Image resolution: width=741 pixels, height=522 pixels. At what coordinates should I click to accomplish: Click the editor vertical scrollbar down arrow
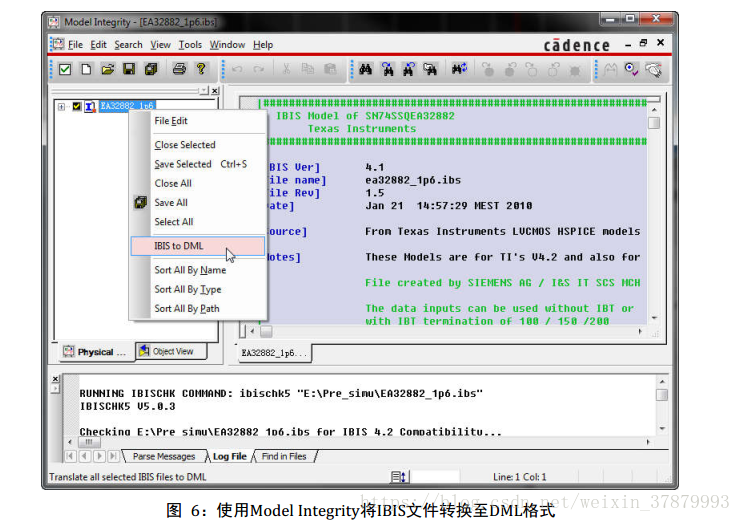coord(654,318)
